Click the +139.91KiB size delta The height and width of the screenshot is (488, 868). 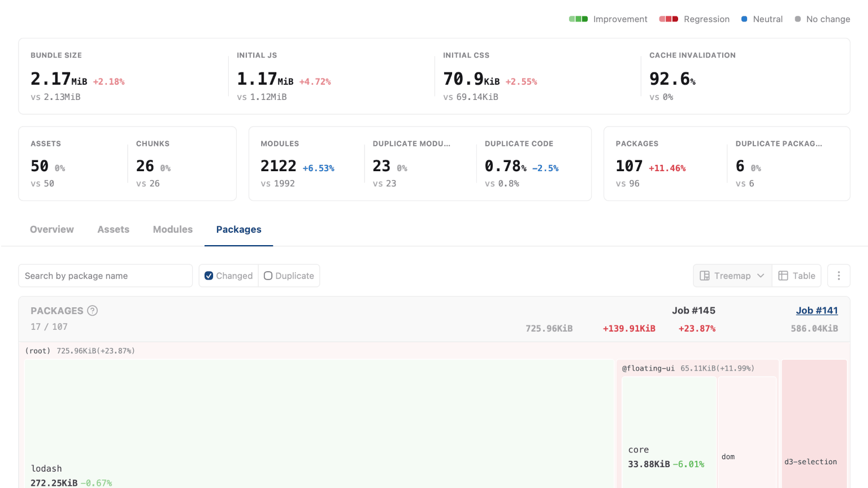[629, 329]
